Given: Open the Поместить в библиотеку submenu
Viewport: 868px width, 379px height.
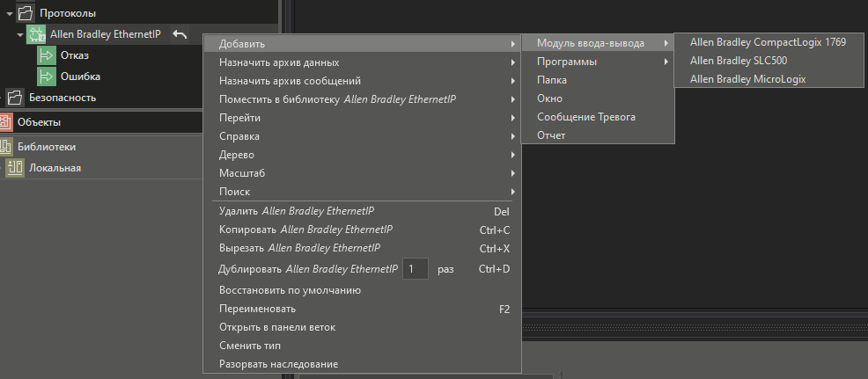Looking at the screenshot, I should (x=362, y=99).
